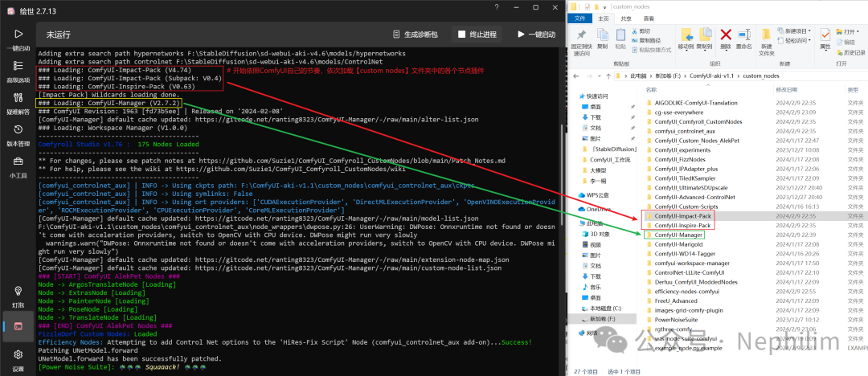Switch to 共享 ribbon tab
Screen dimensions: 868x376
click(626, 18)
